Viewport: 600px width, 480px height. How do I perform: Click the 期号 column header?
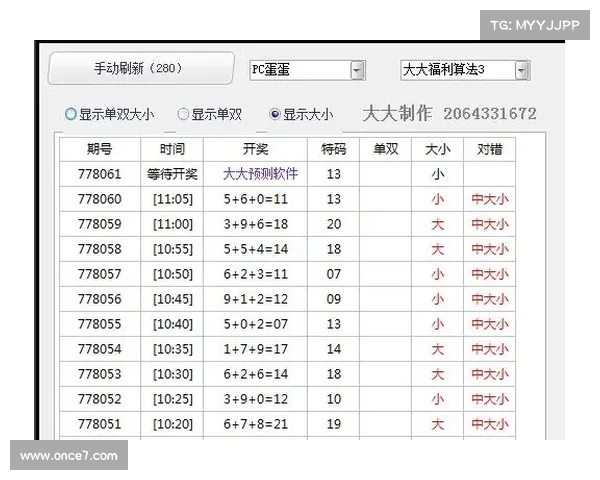click(x=100, y=149)
